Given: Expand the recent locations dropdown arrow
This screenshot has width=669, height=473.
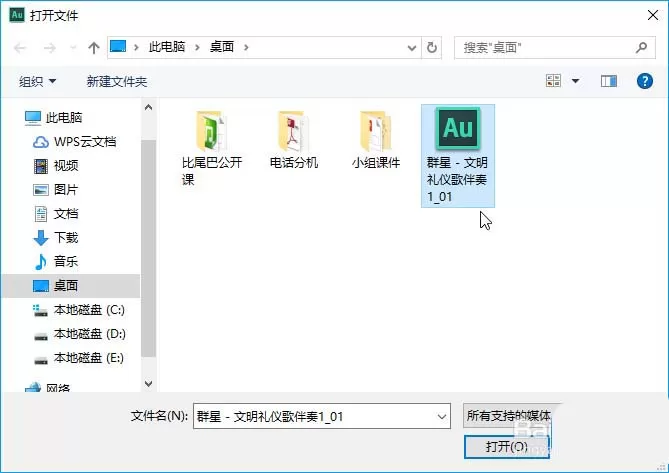Looking at the screenshot, I should click(73, 48).
